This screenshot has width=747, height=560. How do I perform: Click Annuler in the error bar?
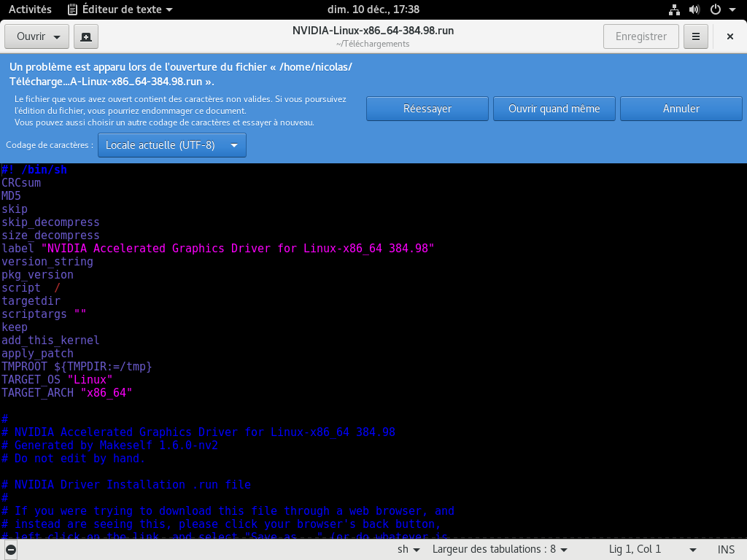[x=681, y=109]
